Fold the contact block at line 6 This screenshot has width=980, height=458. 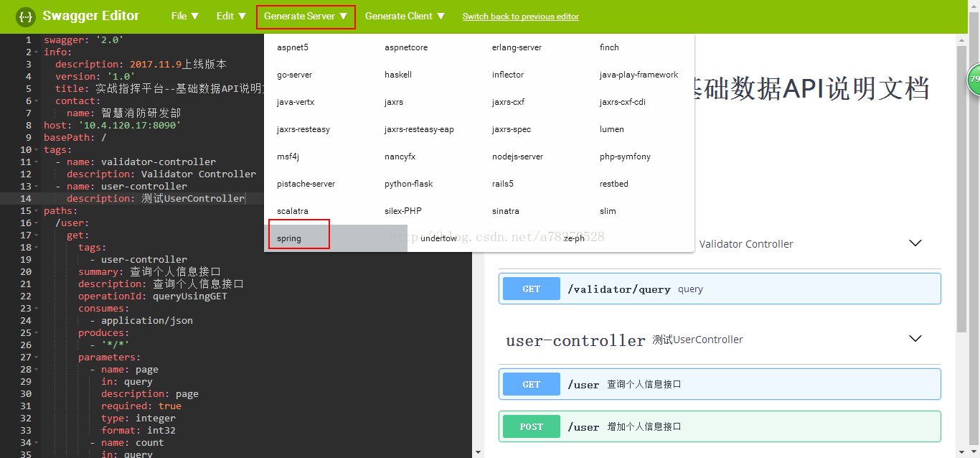[36, 101]
